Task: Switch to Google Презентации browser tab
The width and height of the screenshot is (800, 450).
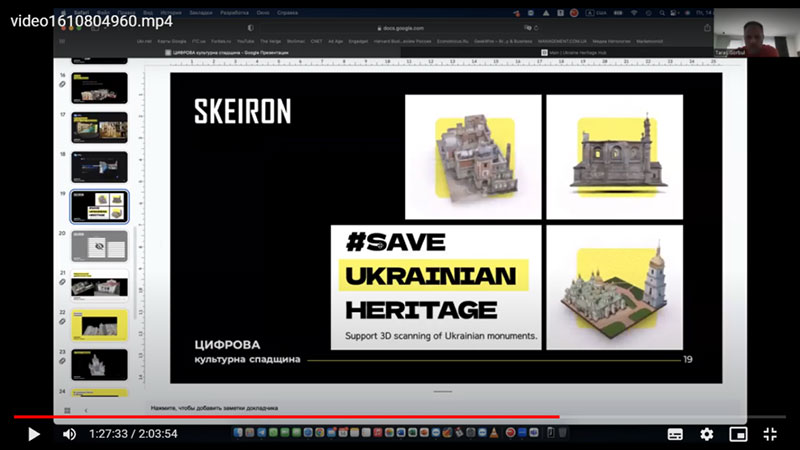Action: click(227, 52)
